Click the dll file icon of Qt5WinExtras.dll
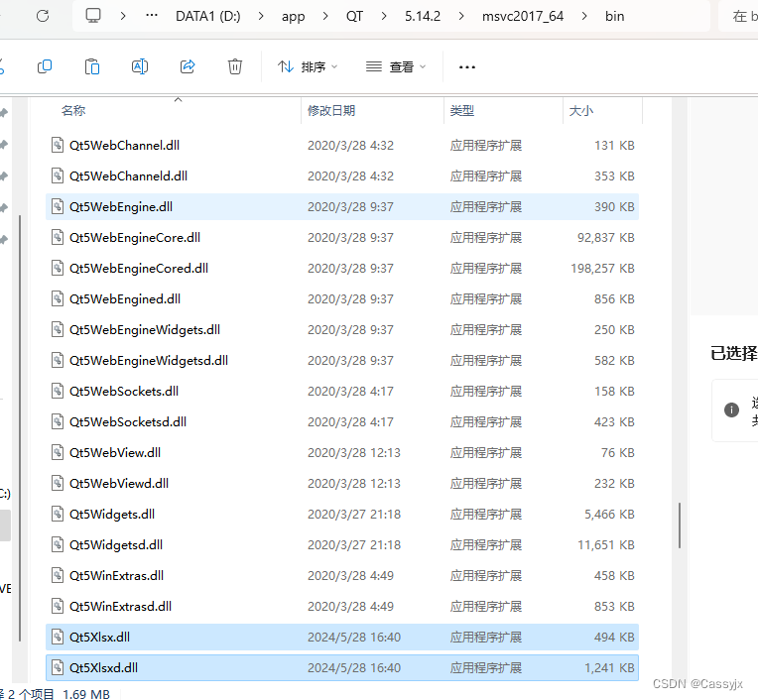 58,575
